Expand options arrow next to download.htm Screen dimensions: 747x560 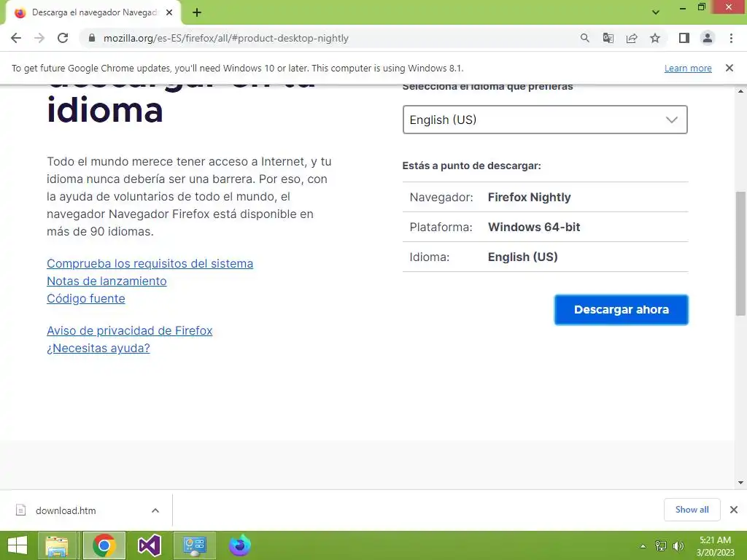pos(155,510)
